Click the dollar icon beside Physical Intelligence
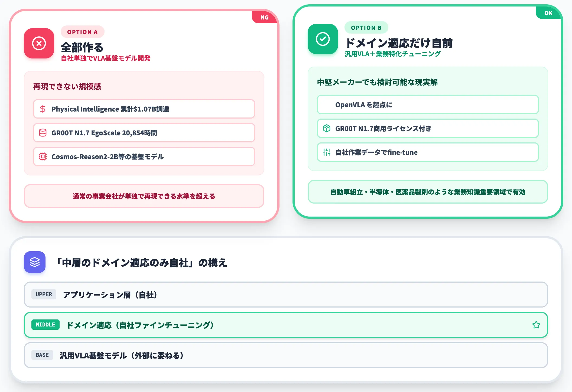 coord(43,109)
